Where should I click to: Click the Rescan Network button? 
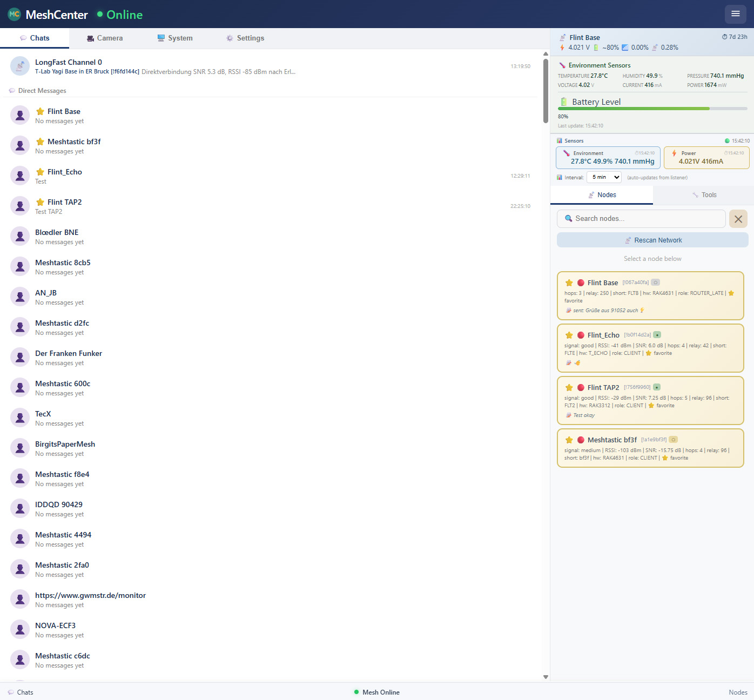point(652,240)
